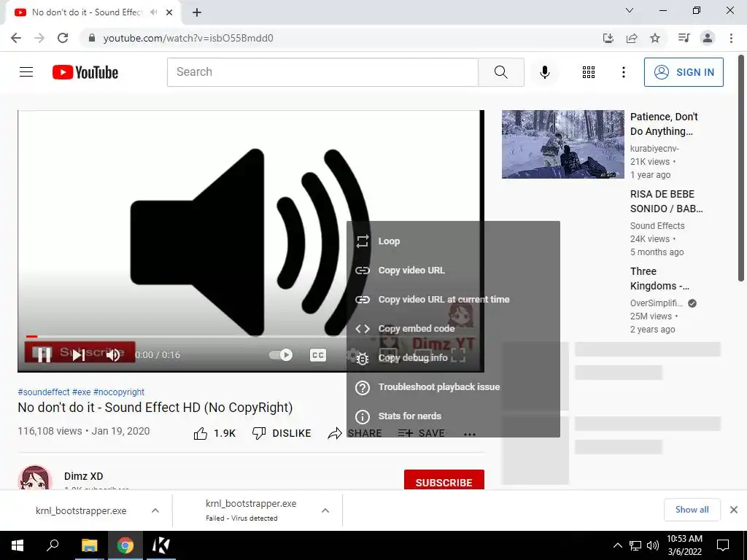The height and width of the screenshot is (560, 747).
Task: Open the Chrome profile avatar
Action: tap(708, 38)
